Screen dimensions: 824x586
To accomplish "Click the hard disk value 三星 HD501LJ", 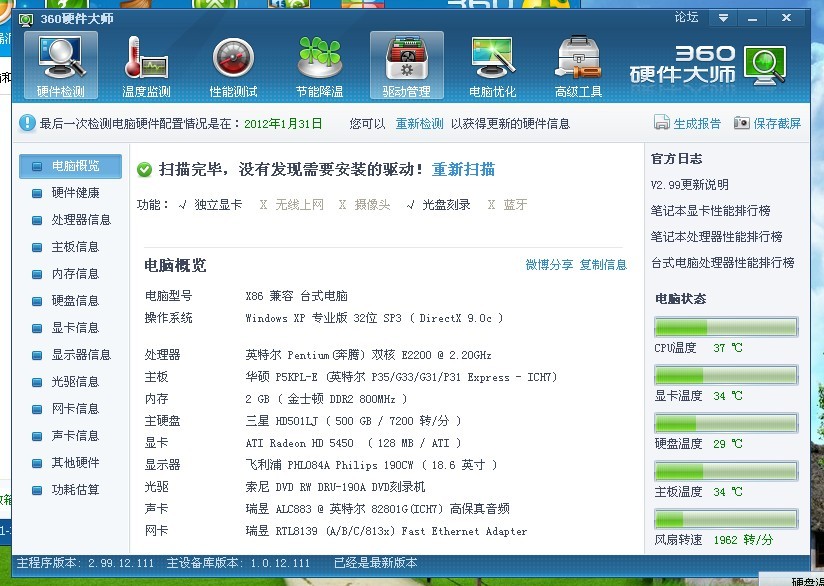I will click(353, 421).
